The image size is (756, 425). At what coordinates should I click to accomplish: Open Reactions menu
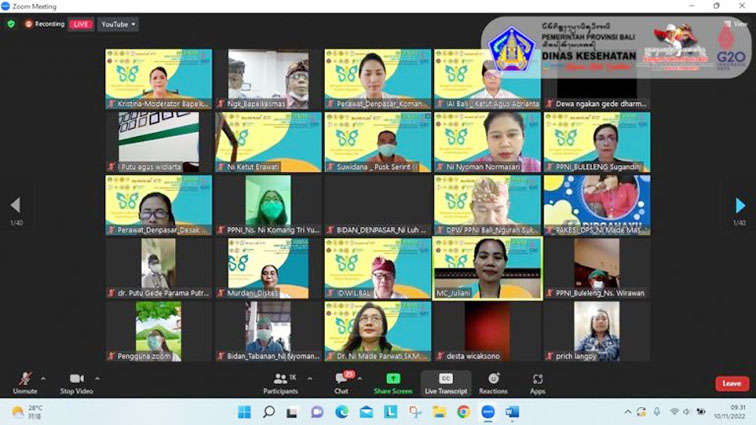pyautogui.click(x=493, y=384)
